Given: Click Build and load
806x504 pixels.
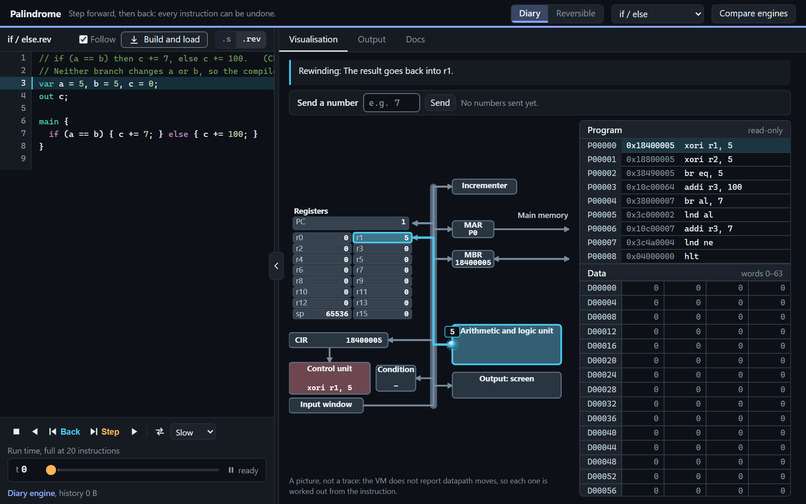Looking at the screenshot, I should [x=164, y=39].
